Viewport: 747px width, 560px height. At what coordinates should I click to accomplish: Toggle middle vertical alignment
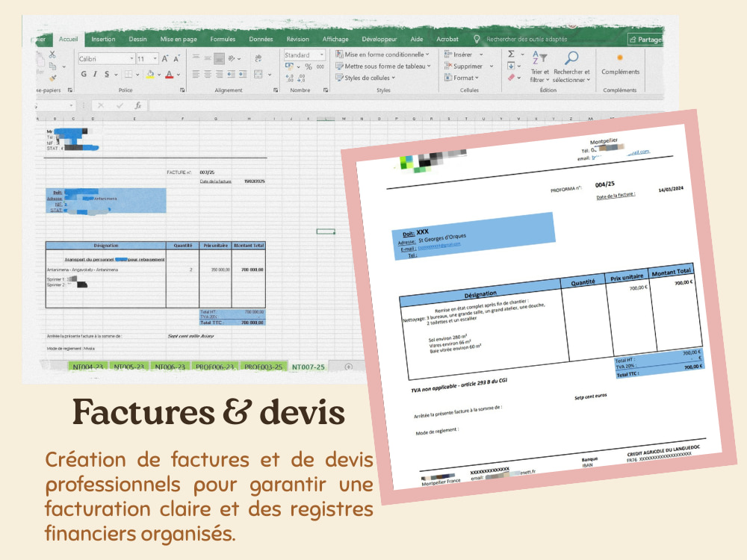coord(208,58)
